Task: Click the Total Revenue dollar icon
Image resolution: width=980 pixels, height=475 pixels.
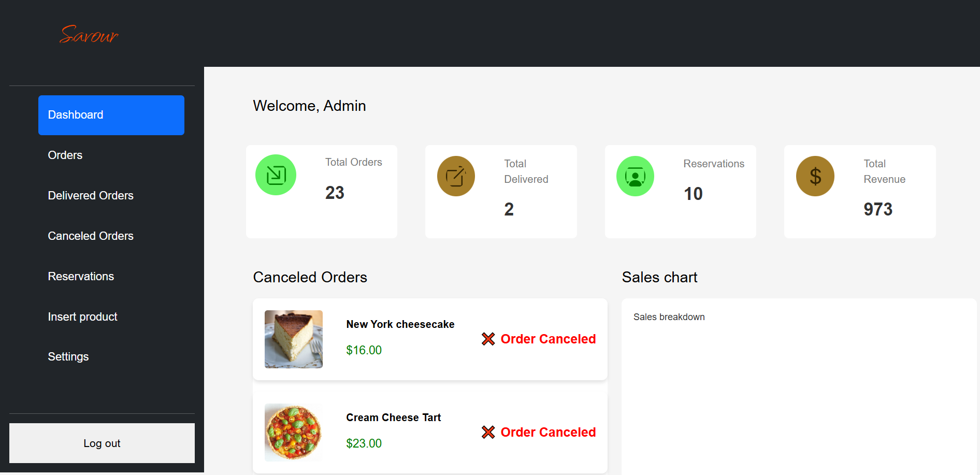Action: [x=815, y=176]
